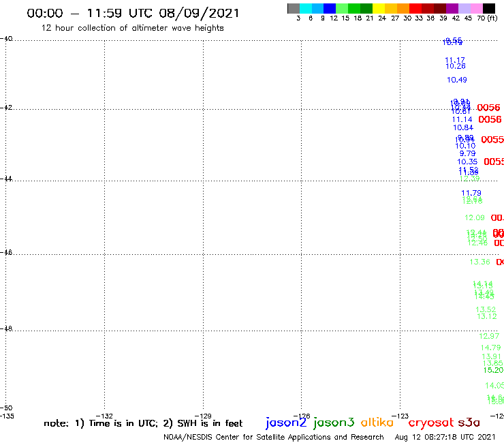The image size is (504, 443).
Task: Click the gray swatch in the color scale
Action: (x=294, y=8)
